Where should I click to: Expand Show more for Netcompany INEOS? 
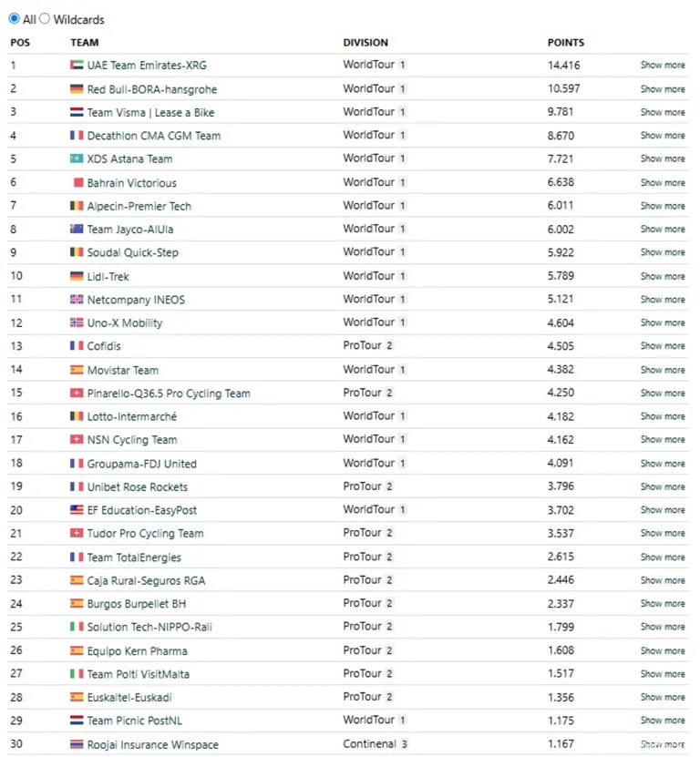tap(663, 300)
